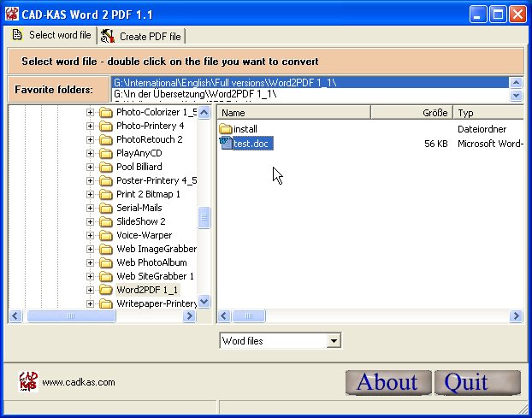Click the Word2PDF 1_1 folder icon
The image size is (532, 418).
pyautogui.click(x=106, y=290)
